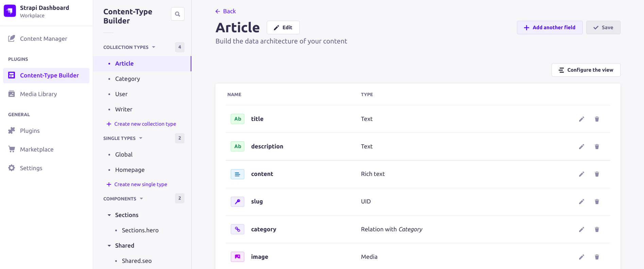Click the Settings gear icon
Screen dimensions: 644x269
12,168
